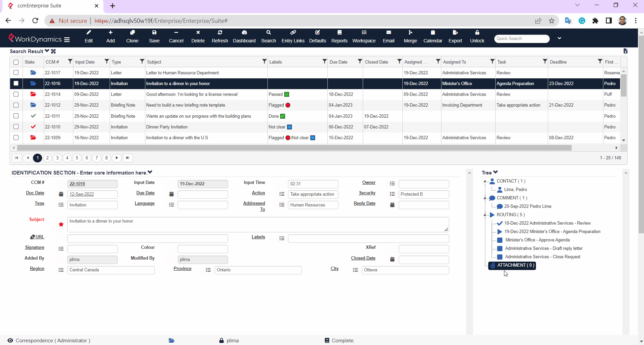644x345 pixels.
Task: Check the box for row 22-1017
Action: coord(16,73)
